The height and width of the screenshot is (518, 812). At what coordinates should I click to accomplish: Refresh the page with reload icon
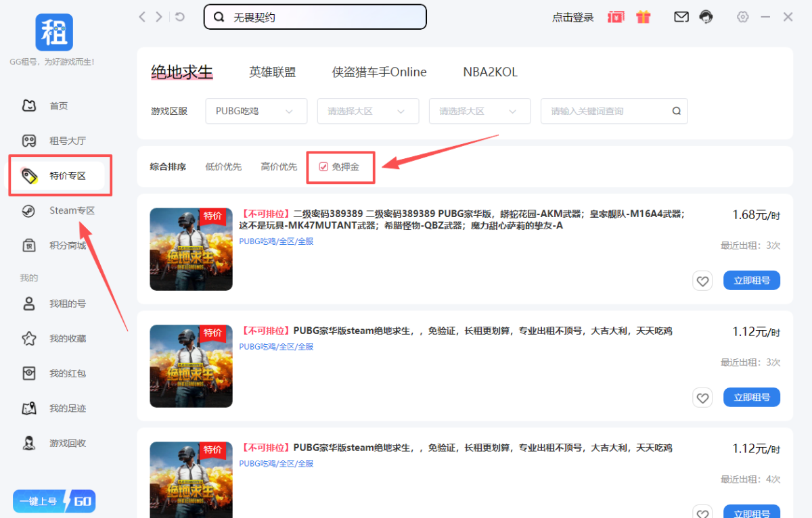(179, 17)
